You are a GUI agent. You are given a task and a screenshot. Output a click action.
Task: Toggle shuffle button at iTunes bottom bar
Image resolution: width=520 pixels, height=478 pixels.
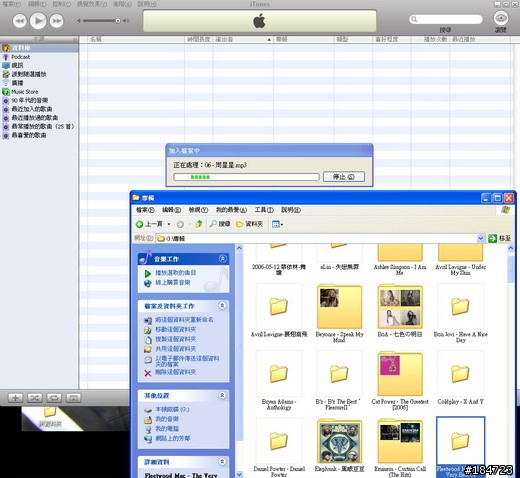click(35, 398)
